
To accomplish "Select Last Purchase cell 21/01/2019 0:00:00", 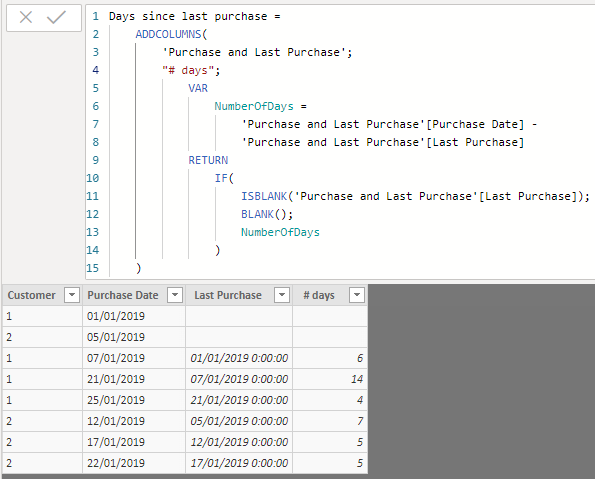I will (239, 400).
